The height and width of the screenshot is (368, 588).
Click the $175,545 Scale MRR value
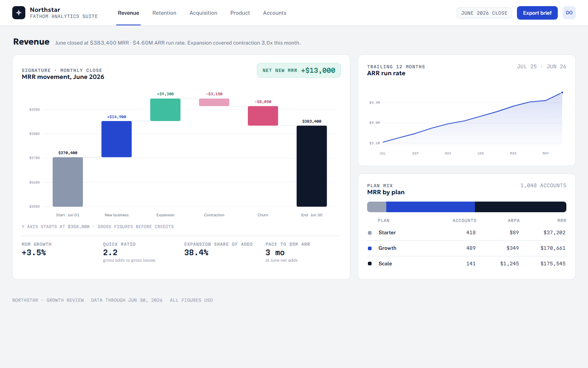(x=553, y=264)
